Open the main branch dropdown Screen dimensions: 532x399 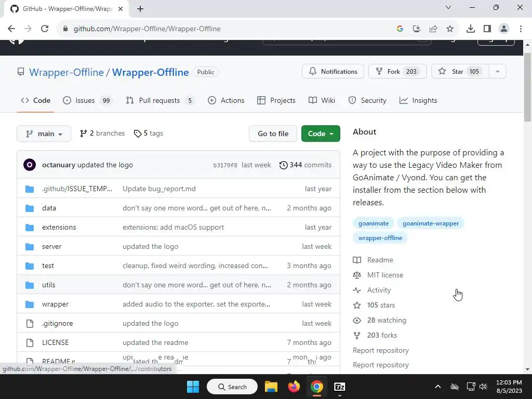point(44,134)
